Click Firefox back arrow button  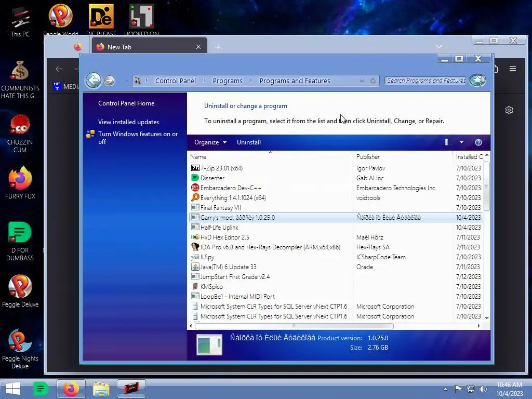[x=59, y=69]
